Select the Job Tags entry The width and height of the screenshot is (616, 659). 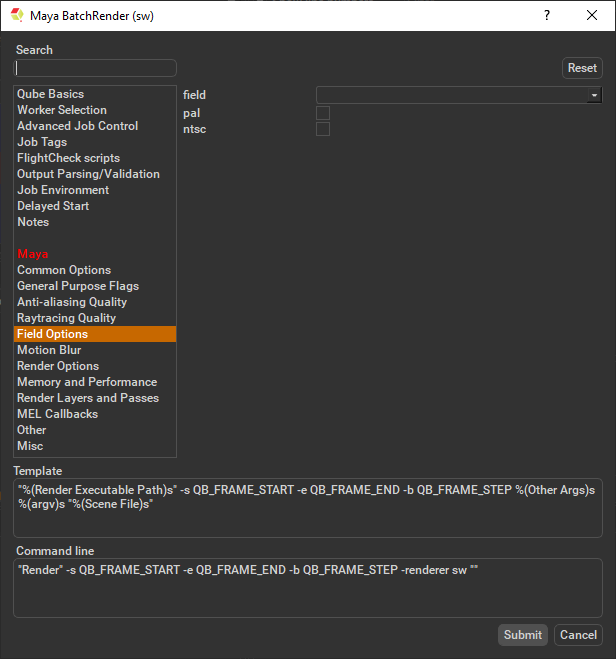[x=41, y=142]
